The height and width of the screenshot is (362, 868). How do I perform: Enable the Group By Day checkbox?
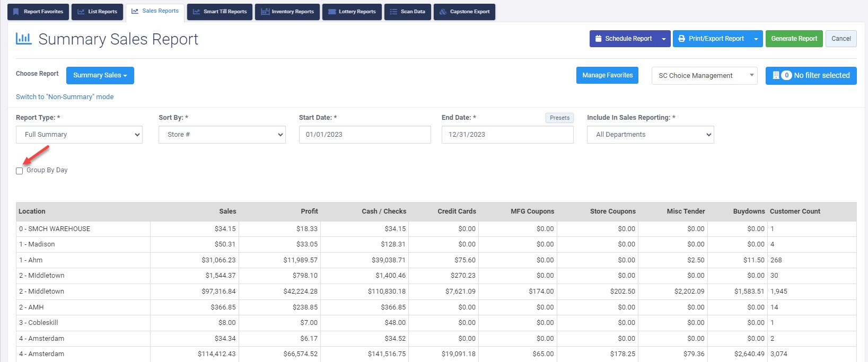coord(20,171)
